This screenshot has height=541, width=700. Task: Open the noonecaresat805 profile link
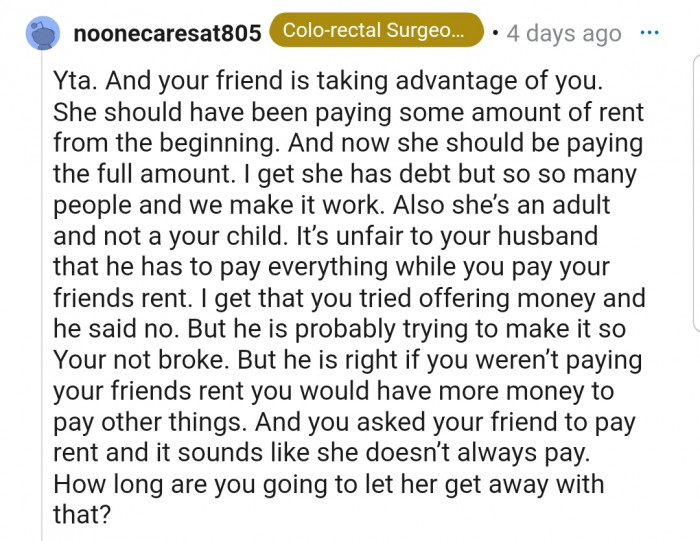click(x=167, y=32)
